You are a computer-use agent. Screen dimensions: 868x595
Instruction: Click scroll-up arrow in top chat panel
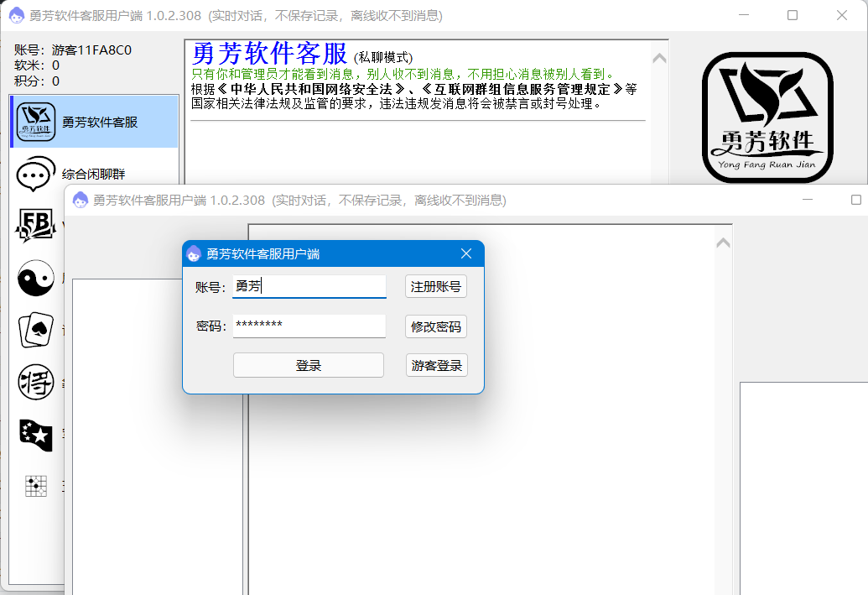tap(659, 58)
